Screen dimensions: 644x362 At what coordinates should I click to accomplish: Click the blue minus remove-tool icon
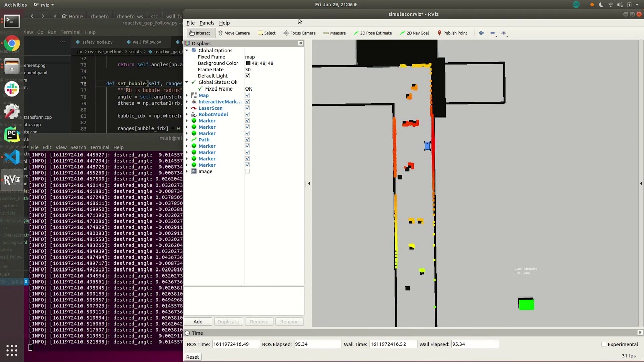492,33
